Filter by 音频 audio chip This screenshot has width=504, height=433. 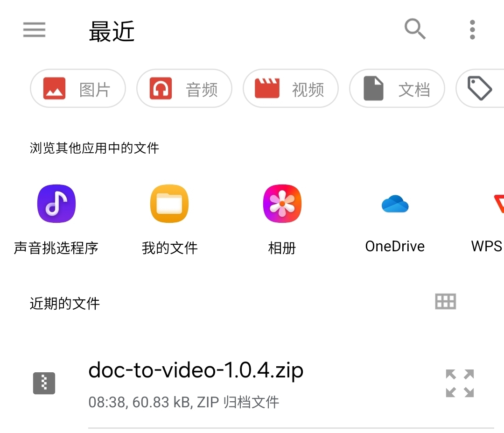[x=184, y=88]
